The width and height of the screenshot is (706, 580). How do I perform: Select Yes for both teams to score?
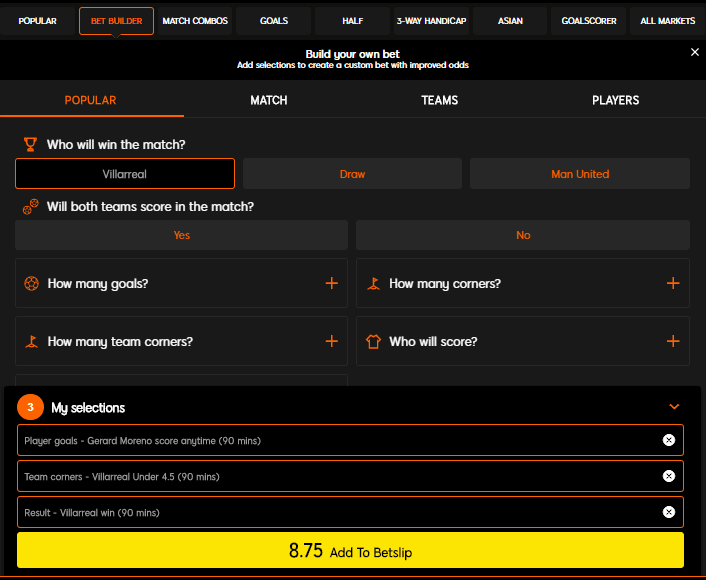click(181, 235)
